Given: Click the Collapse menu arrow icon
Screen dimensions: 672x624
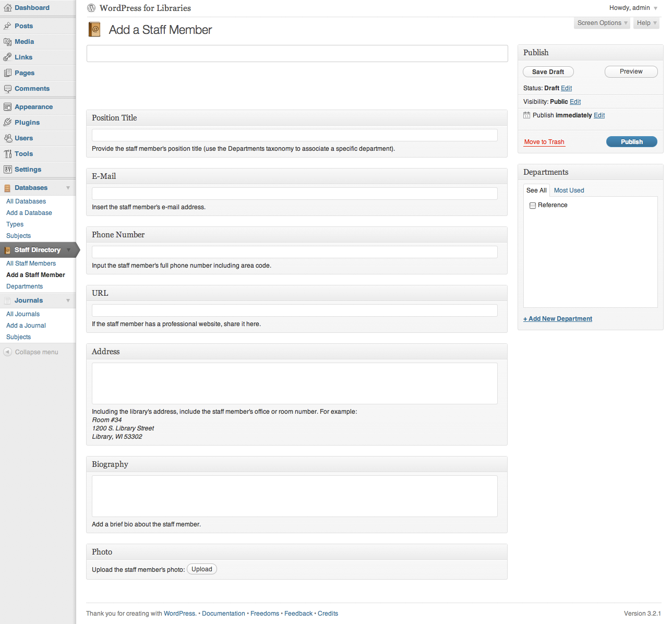Looking at the screenshot, I should tap(7, 352).
